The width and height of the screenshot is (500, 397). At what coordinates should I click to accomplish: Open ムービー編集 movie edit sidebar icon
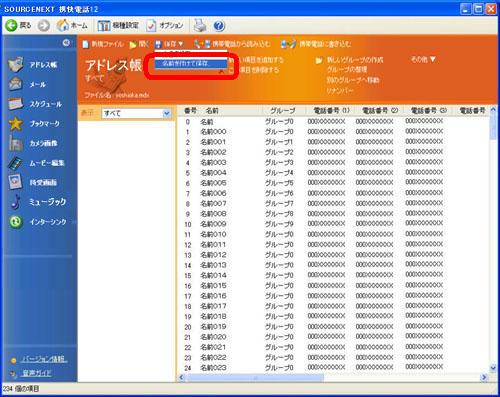pyautogui.click(x=15, y=163)
